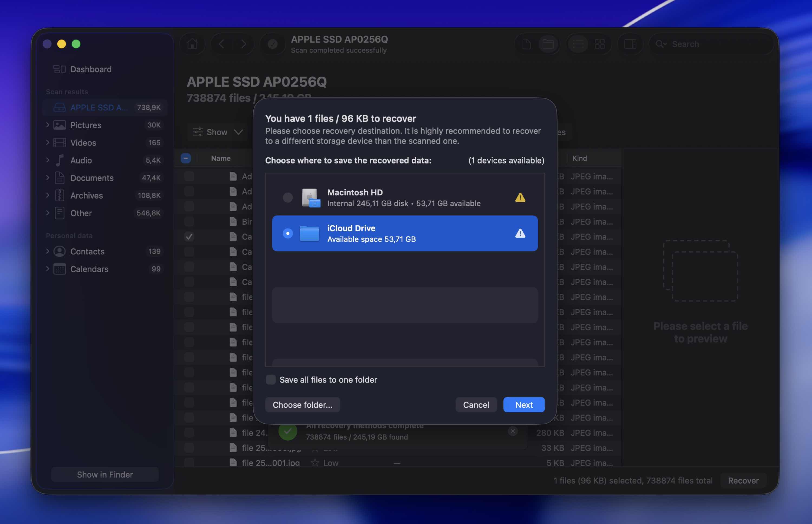The height and width of the screenshot is (524, 812).
Task: Expand the Other tree chevron
Action: 48,213
